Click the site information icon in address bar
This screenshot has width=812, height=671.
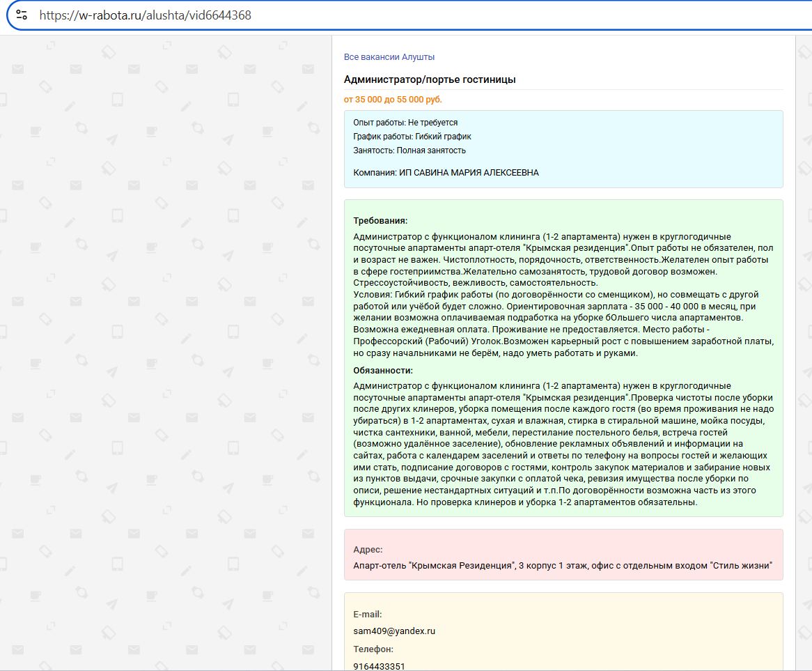coord(22,15)
